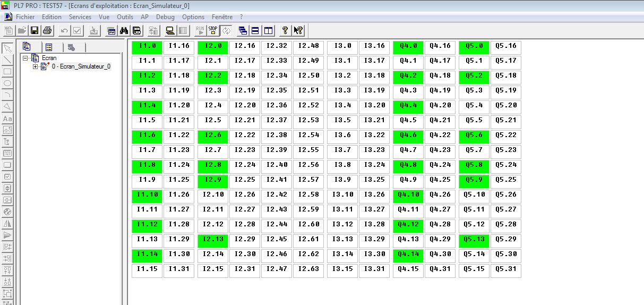The image size is (644, 305).
Task: Toggle input bit I1.0
Action: click(x=147, y=46)
